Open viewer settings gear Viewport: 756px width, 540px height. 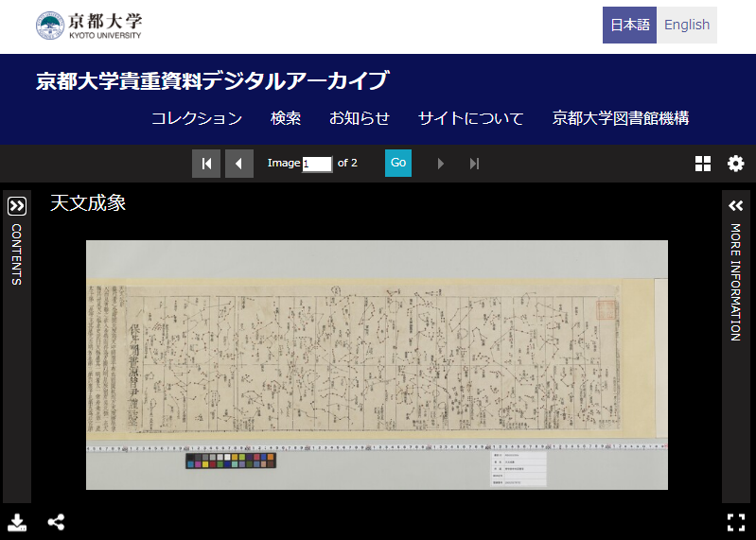[736, 164]
